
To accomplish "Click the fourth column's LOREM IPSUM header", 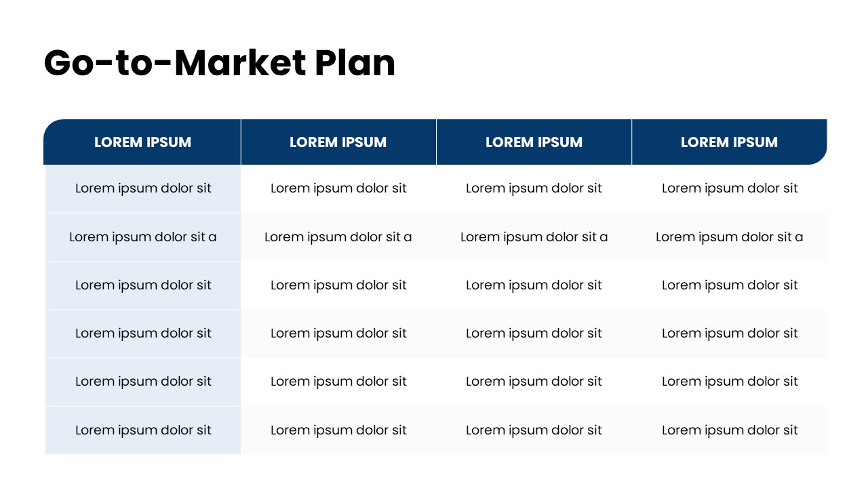I will click(729, 142).
